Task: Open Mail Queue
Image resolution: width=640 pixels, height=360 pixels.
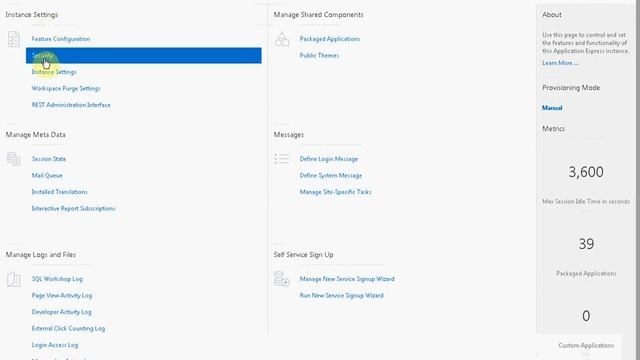Action: (47, 176)
